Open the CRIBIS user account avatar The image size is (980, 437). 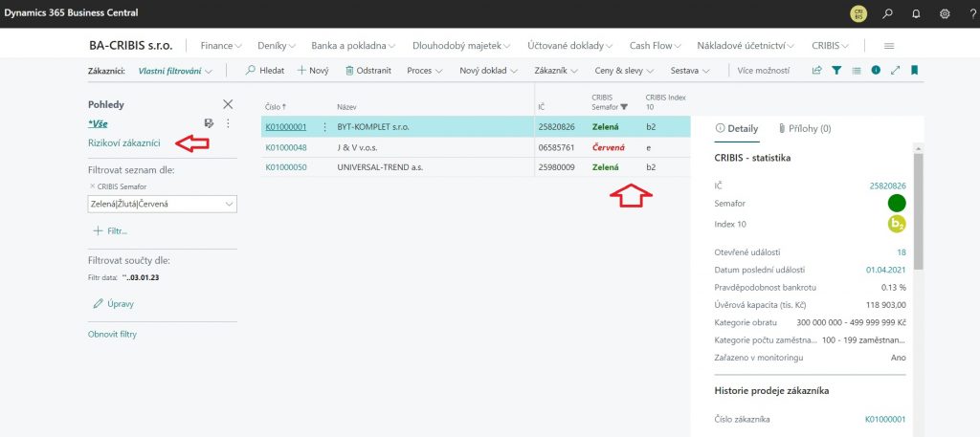click(858, 13)
